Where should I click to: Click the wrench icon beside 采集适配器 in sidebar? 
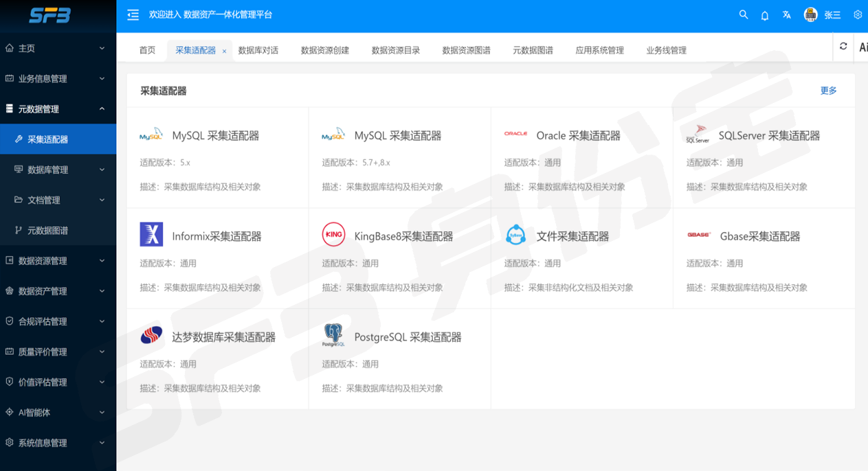coord(19,139)
